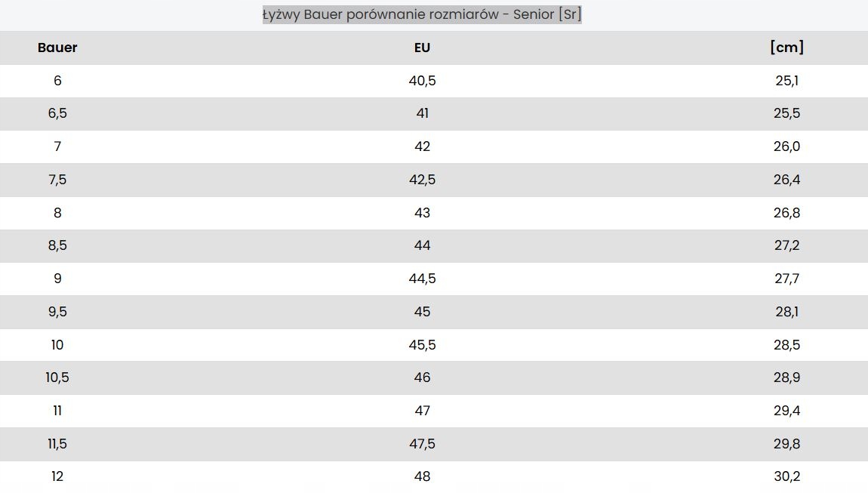This screenshot has height=493, width=868.
Task: Click the EU size 45,5 cell
Action: tap(422, 345)
